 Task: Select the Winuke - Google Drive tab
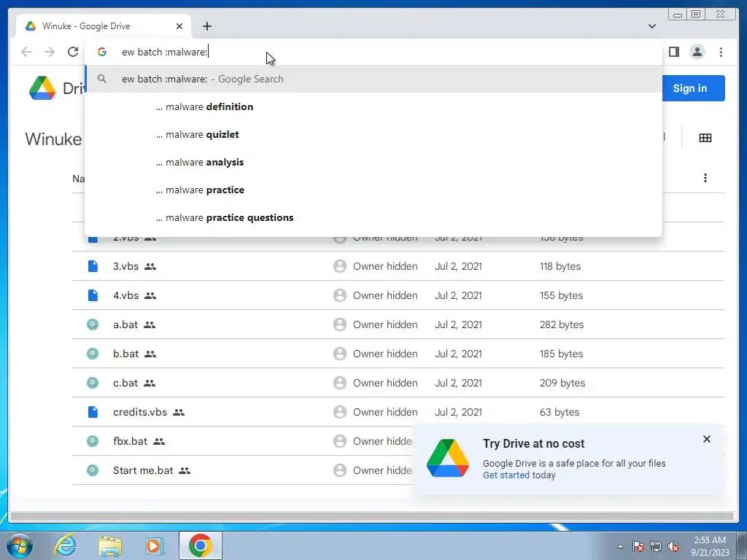pyautogui.click(x=104, y=26)
